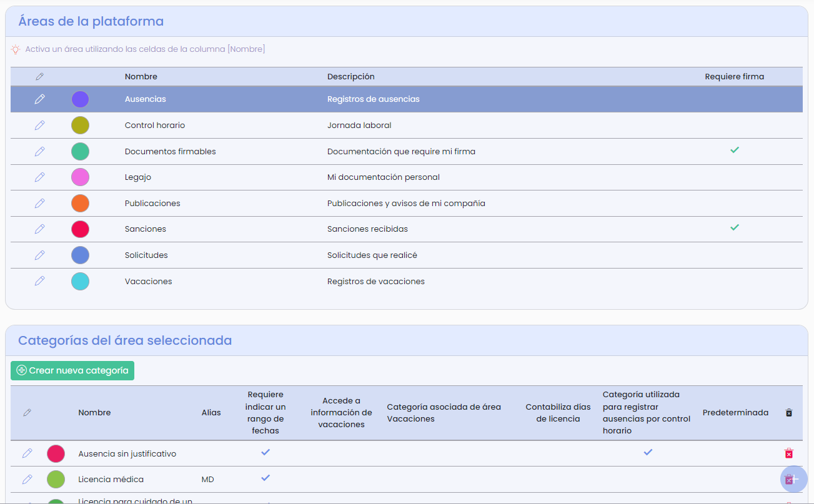Screen dimensions: 814x504
Task: Click the trash icon in categories header
Action: 788,412
